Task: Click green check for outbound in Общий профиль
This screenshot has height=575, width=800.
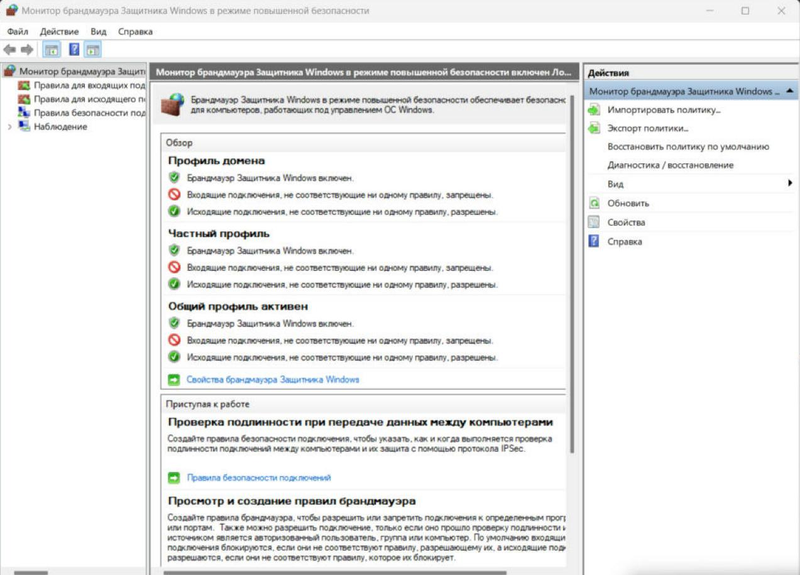Action: (x=174, y=357)
